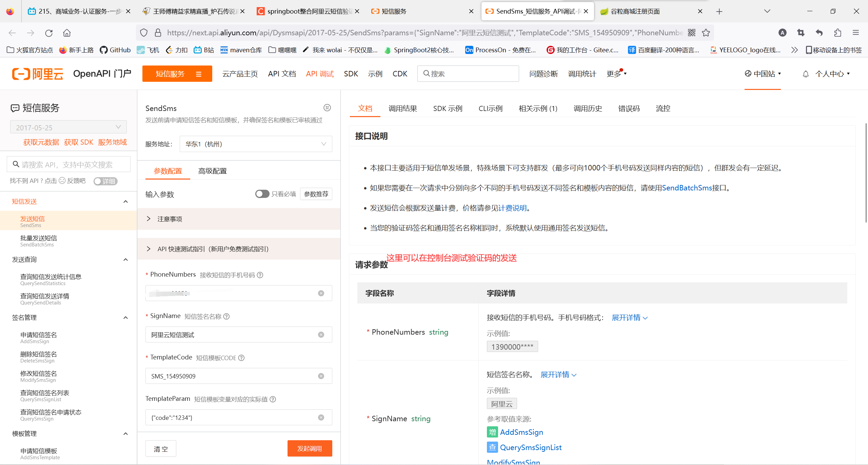Collapse the 短信发送 sidebar group
The width and height of the screenshot is (868, 465).
(x=125, y=202)
